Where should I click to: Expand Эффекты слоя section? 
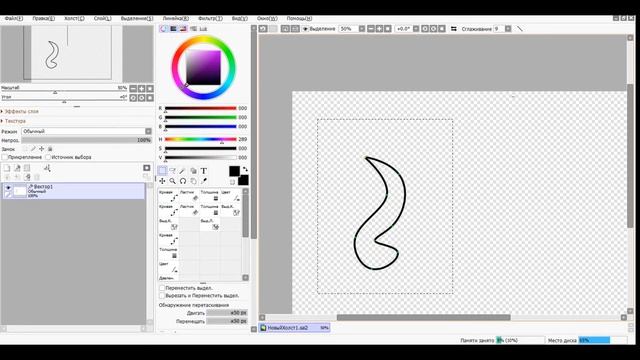(x=20, y=111)
